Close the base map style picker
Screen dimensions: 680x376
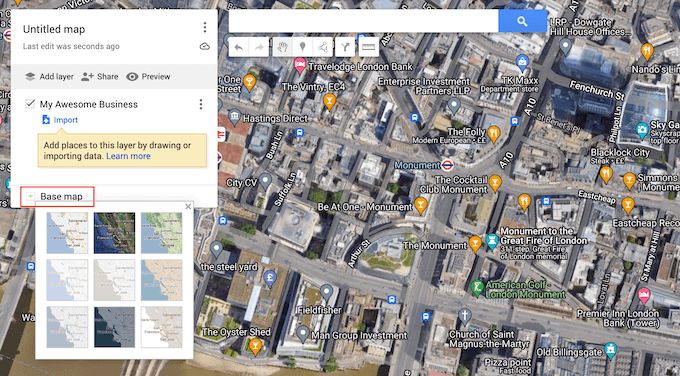pyautogui.click(x=188, y=207)
